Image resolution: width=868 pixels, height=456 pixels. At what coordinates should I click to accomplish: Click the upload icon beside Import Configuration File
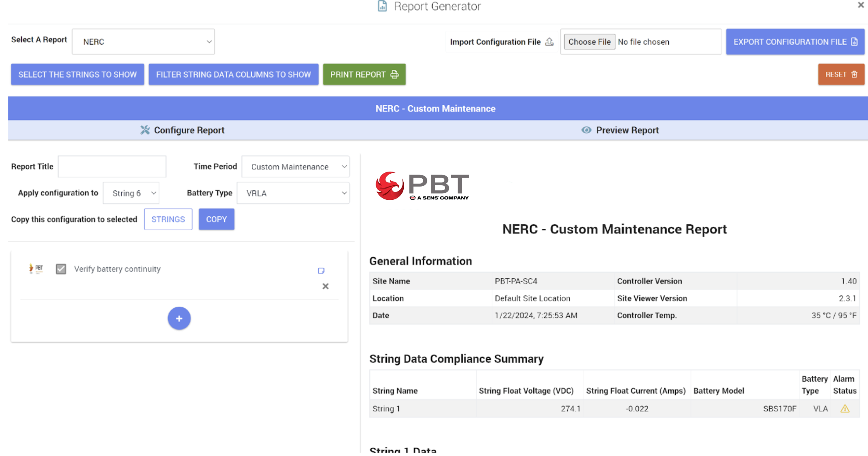(x=549, y=41)
